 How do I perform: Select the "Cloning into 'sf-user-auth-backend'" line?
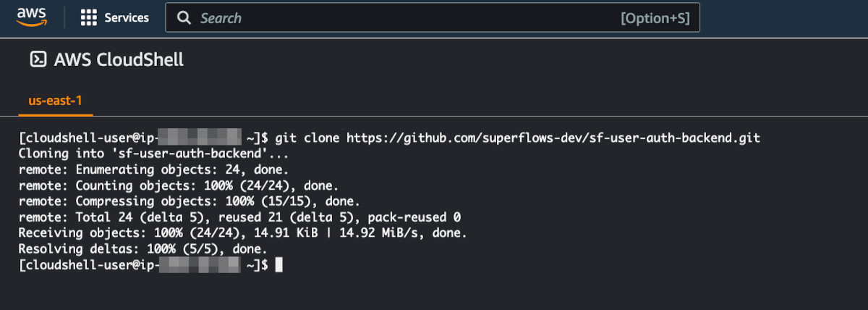pyautogui.click(x=153, y=154)
